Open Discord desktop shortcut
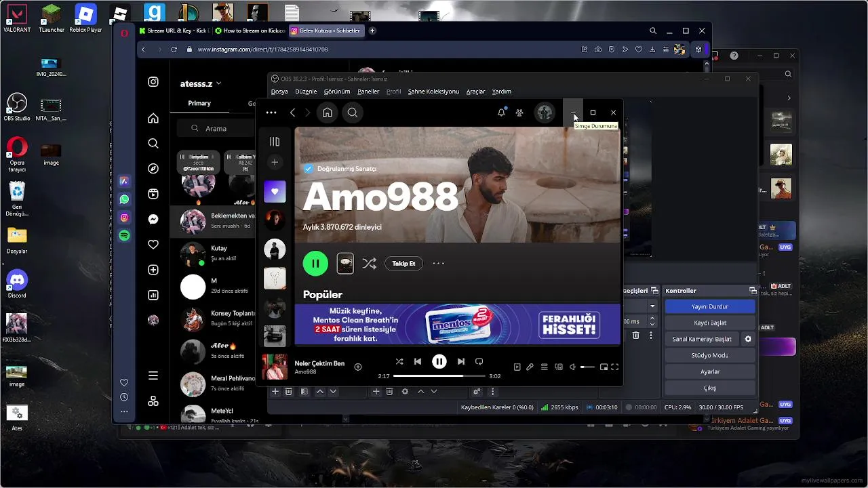Viewport: 868px width, 488px height. pos(17,283)
